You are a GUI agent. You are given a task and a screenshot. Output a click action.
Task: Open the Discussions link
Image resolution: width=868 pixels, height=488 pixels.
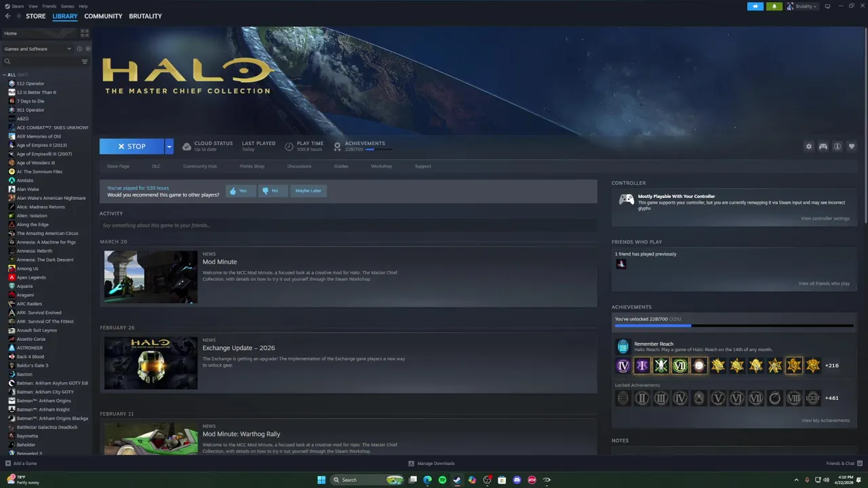[299, 166]
